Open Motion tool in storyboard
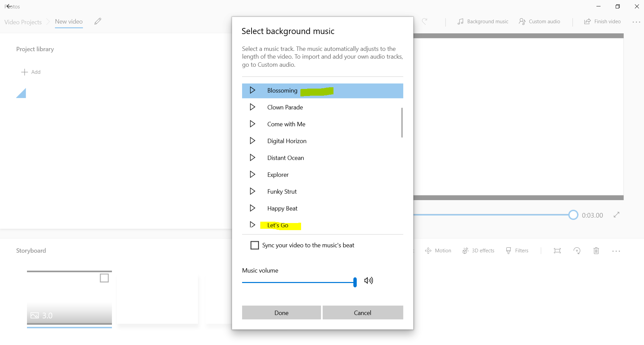Screen dimensions: 644x345 pos(438,251)
